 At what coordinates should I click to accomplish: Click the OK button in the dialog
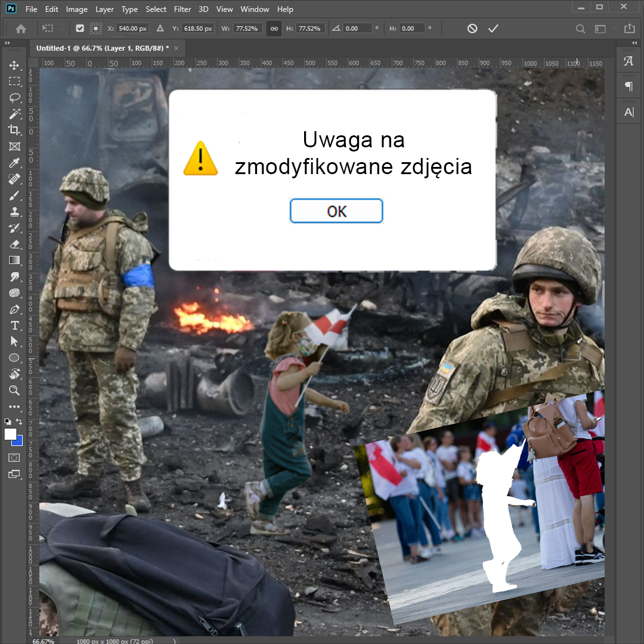(336, 211)
